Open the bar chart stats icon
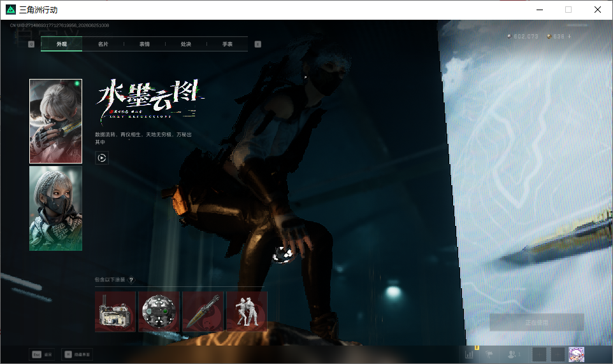The height and width of the screenshot is (364, 613). (x=469, y=354)
